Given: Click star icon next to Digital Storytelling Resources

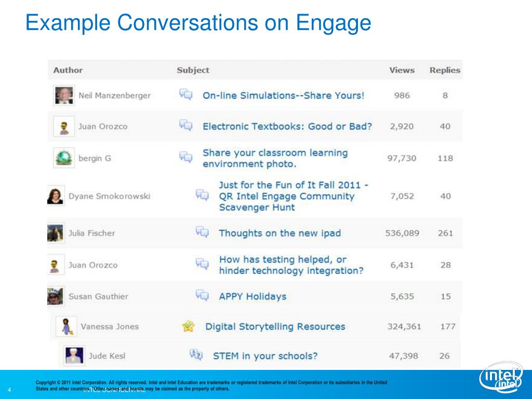Looking at the screenshot, I should [188, 326].
